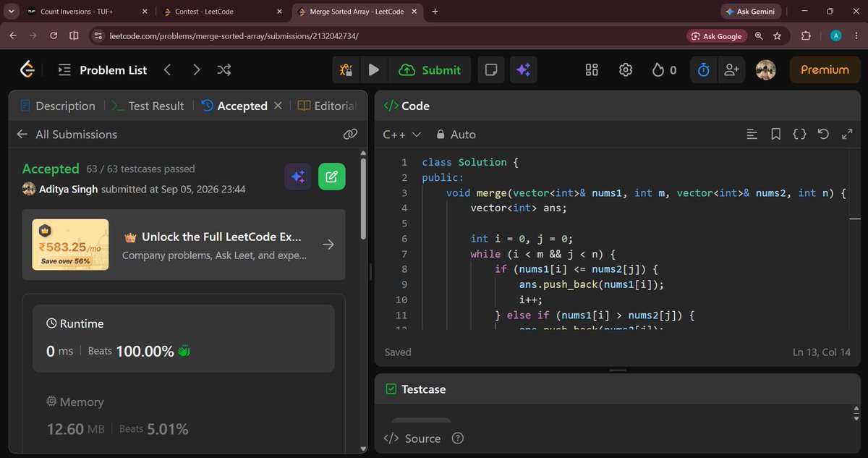Image resolution: width=868 pixels, height=458 pixels.
Task: Select the Runtime stats card
Action: [x=184, y=338]
